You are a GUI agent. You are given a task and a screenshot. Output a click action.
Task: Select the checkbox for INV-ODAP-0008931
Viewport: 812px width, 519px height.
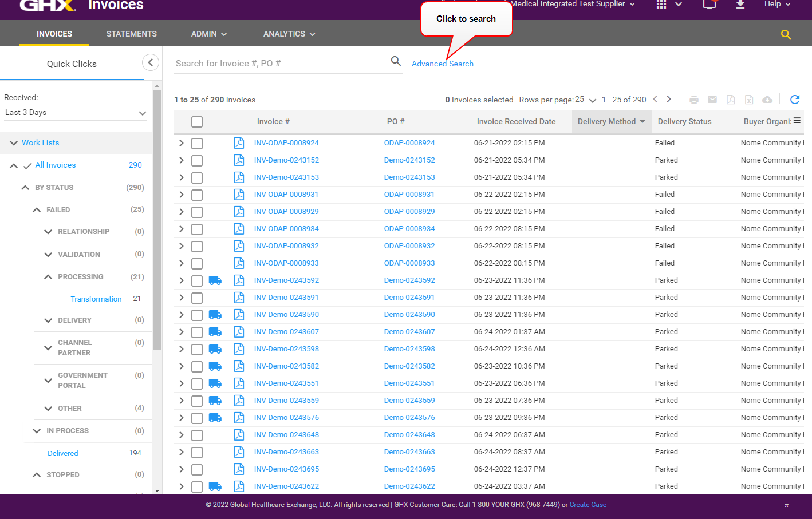tap(197, 195)
